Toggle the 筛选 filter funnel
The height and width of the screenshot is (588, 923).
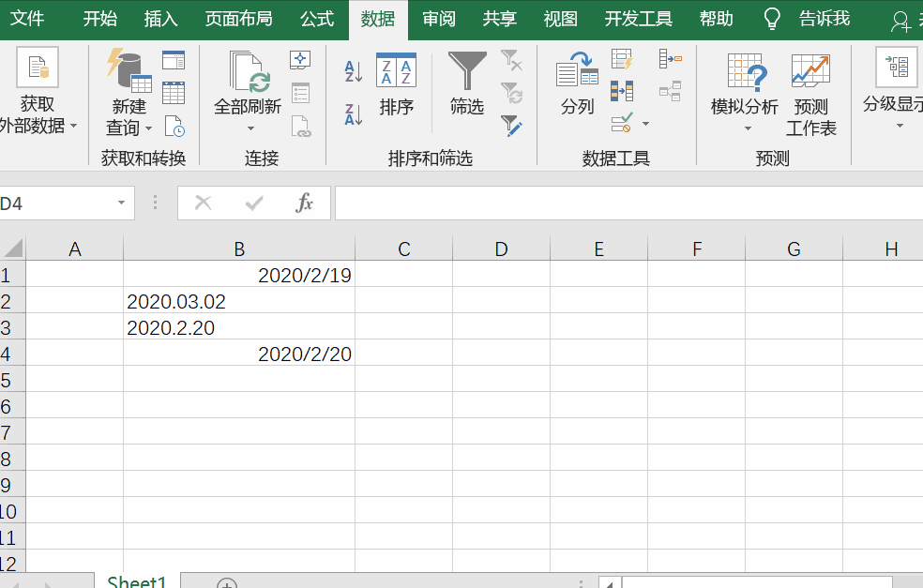[x=466, y=84]
